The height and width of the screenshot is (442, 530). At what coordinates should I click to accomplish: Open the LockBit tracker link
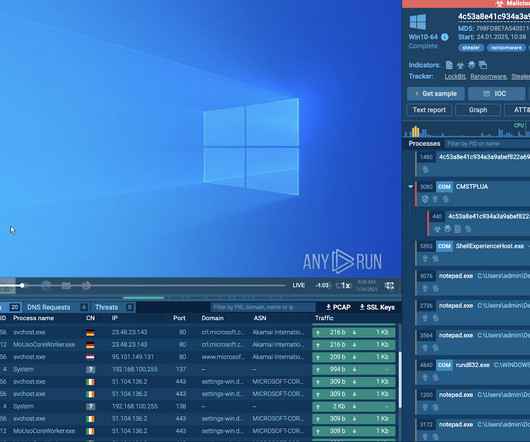click(455, 77)
